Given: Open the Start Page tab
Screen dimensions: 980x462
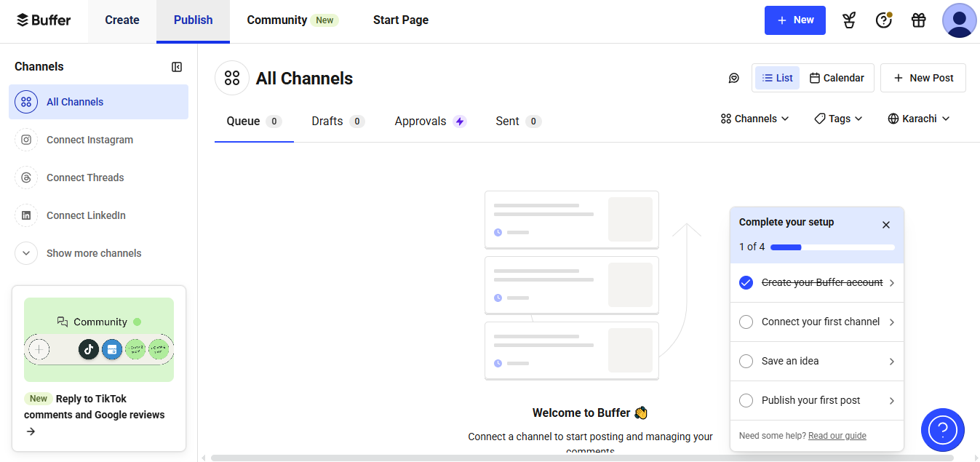Looking at the screenshot, I should tap(401, 20).
